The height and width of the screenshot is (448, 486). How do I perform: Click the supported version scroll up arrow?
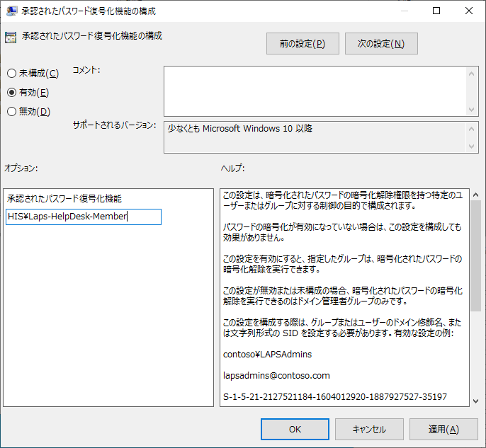point(473,128)
